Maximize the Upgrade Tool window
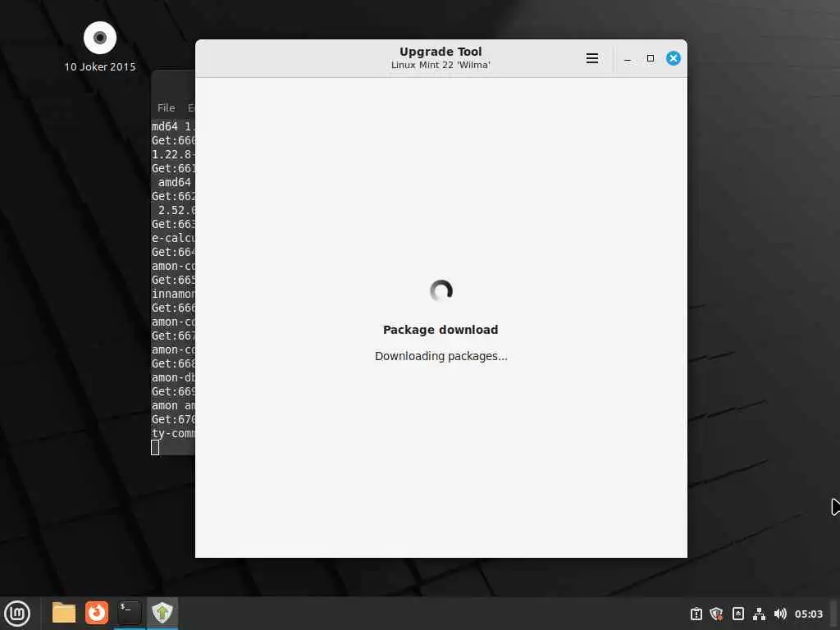840x630 pixels. [651, 58]
